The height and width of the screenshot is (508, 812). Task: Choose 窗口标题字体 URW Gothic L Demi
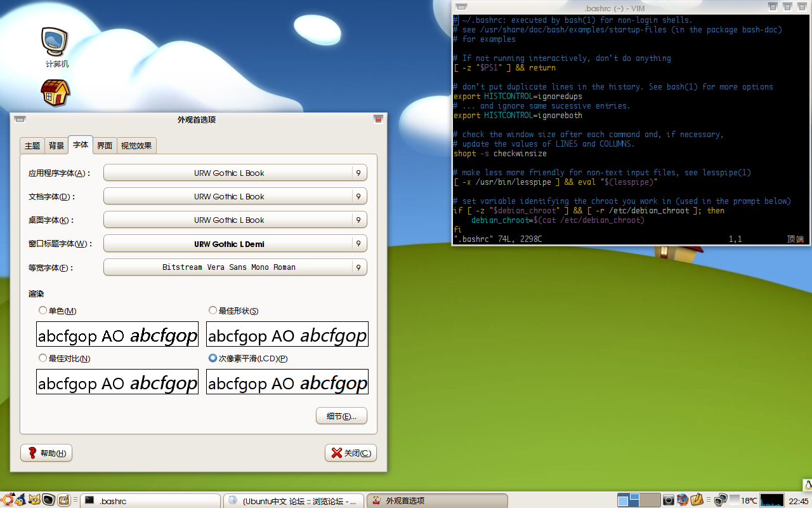tap(235, 244)
